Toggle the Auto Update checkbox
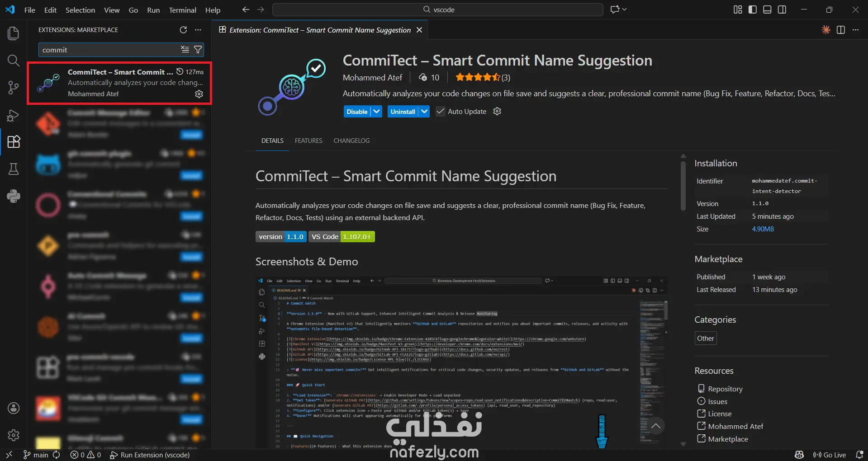The height and width of the screenshot is (461, 868). pyautogui.click(x=441, y=111)
